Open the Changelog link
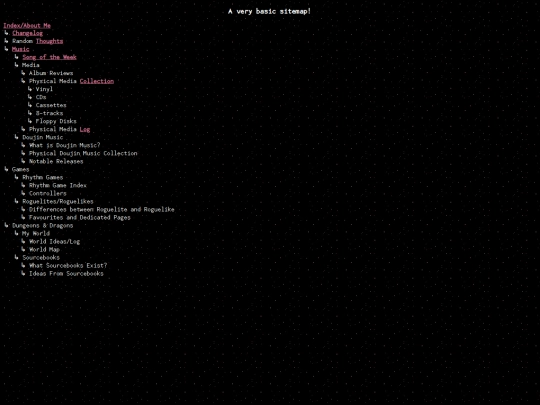The width and height of the screenshot is (540, 405). coord(28,33)
